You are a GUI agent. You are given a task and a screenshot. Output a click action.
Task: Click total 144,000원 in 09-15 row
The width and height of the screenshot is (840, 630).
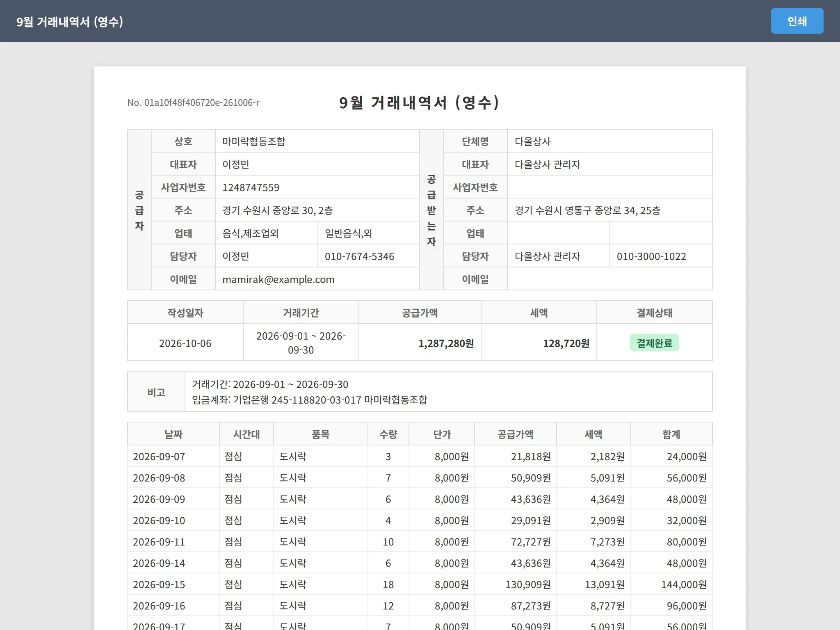point(684,584)
